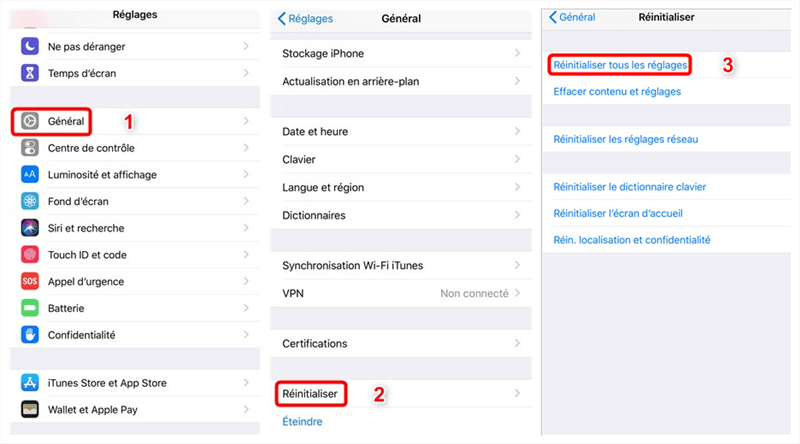The height and width of the screenshot is (444, 800).
Task: Tap the SOS Appel d'urgence icon
Action: click(x=30, y=281)
